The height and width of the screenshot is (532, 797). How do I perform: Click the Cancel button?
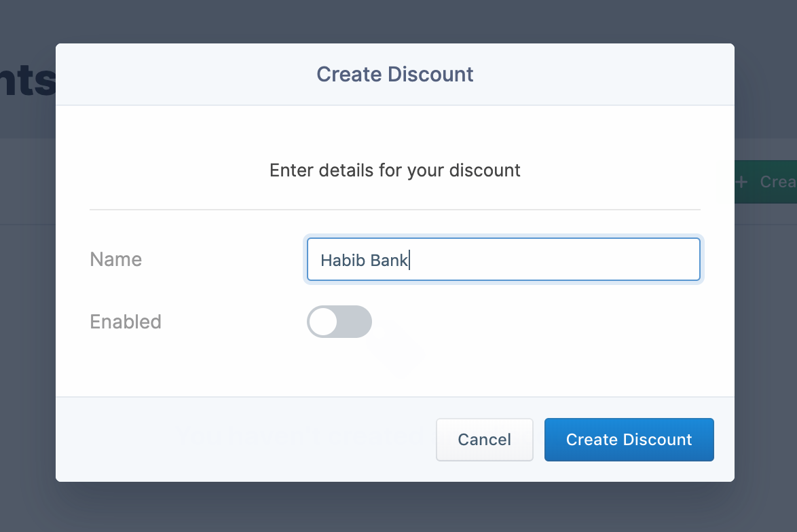click(484, 440)
